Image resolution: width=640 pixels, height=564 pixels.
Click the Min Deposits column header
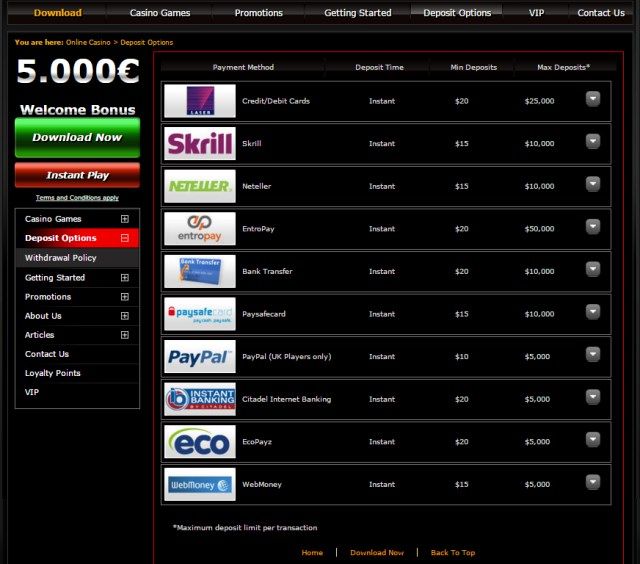tap(473, 67)
